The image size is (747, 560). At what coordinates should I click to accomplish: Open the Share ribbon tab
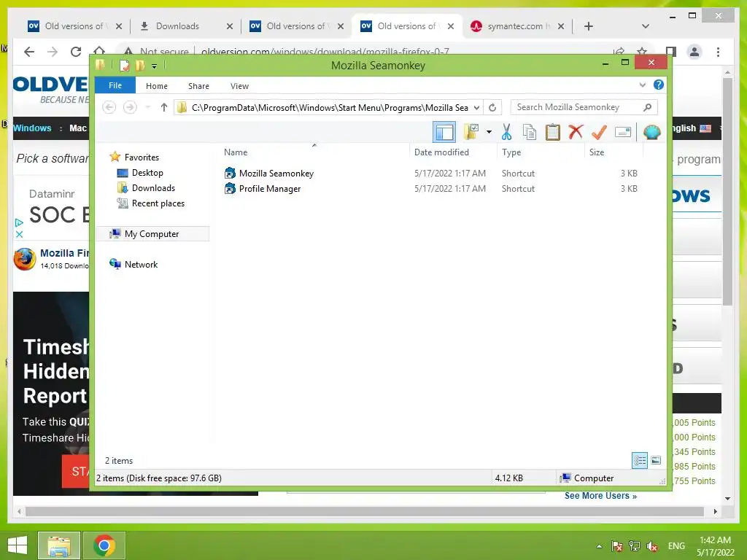point(198,86)
